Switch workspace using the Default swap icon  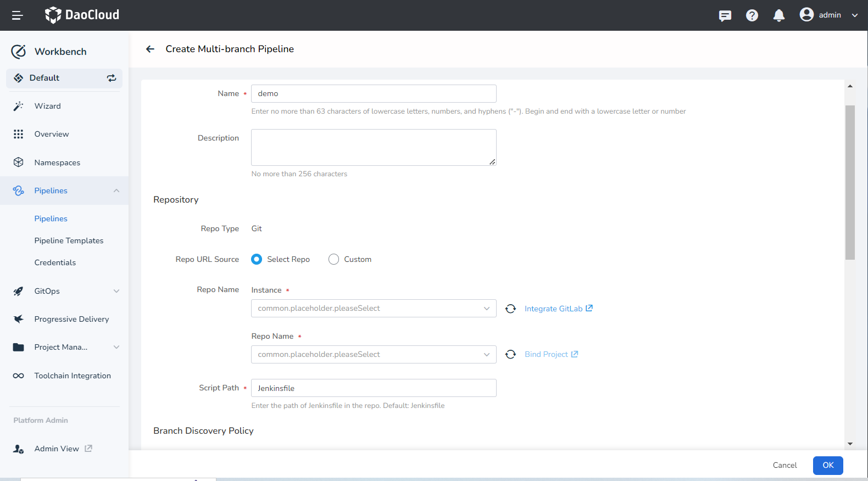(x=112, y=78)
